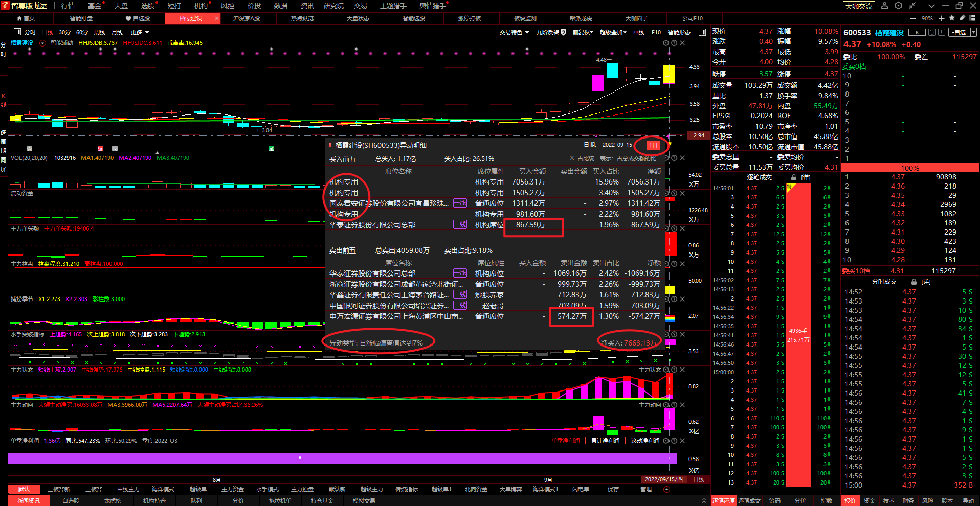The height and width of the screenshot is (506, 980).
Task: Click the 新闻资讯 button at bottom left
Action: coord(29,501)
